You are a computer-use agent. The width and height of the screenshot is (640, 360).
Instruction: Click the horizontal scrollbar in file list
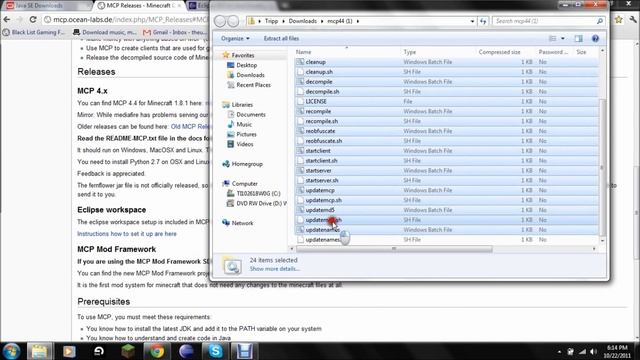pyautogui.click(x=394, y=249)
